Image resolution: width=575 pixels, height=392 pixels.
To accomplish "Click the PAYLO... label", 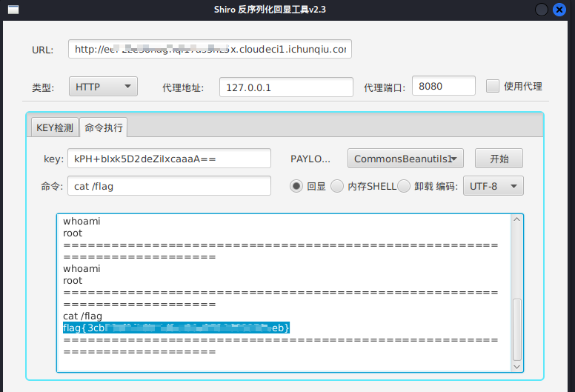I will [x=310, y=159].
